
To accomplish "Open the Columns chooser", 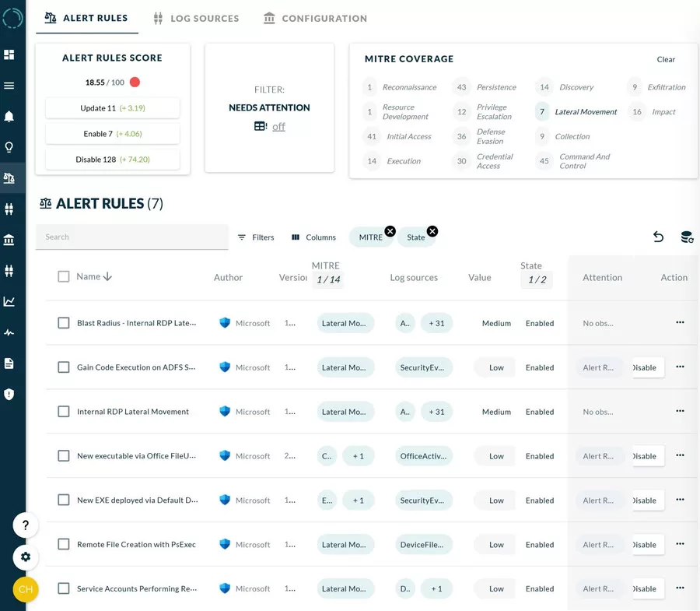I will tap(313, 237).
